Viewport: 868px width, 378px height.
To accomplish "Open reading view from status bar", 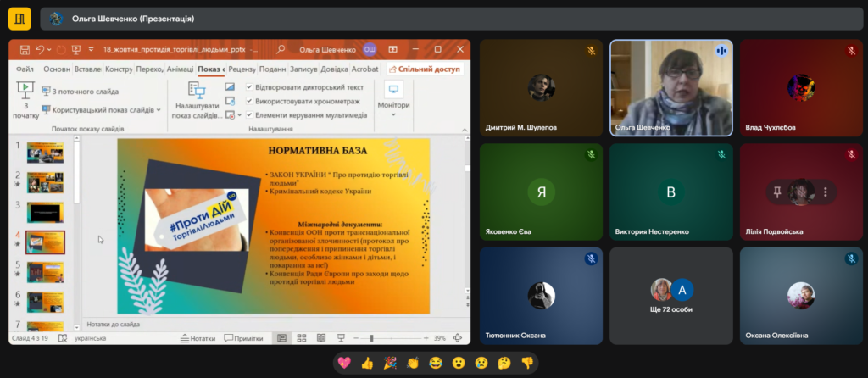I will pos(320,338).
